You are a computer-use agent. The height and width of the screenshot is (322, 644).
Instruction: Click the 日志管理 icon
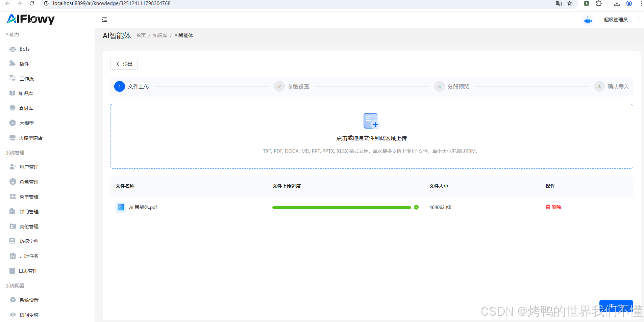click(x=13, y=271)
